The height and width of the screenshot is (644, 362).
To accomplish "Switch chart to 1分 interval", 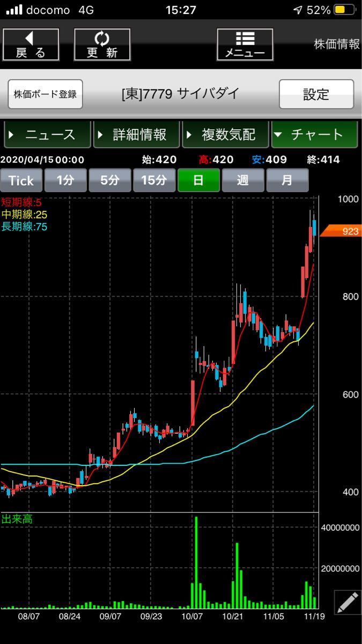I will pos(65,180).
